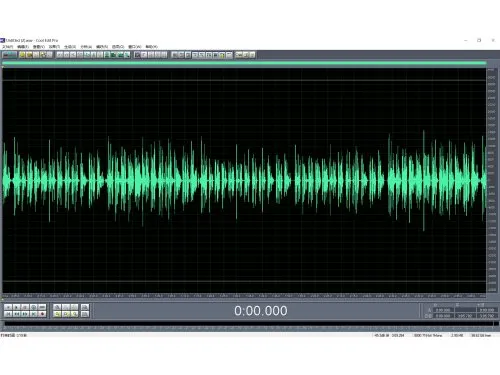Click the Stop button in transport controls
The width and height of the screenshot is (500, 375).
click(x=8, y=307)
